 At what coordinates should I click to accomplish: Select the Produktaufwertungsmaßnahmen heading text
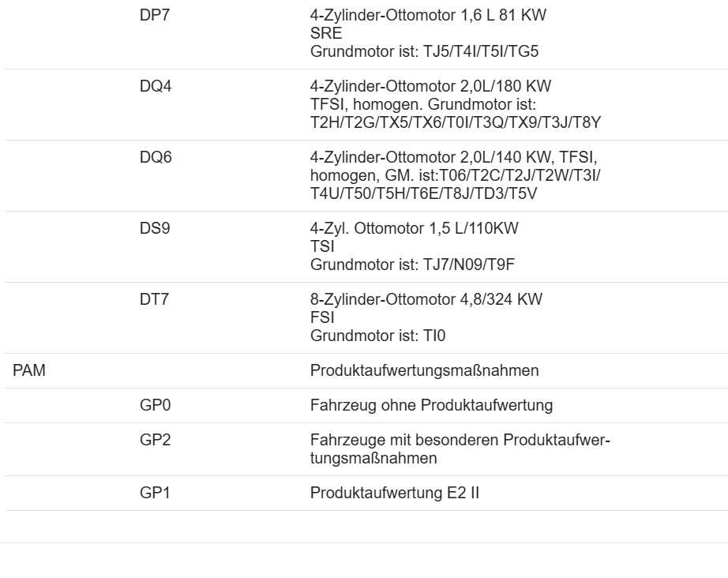coord(425,370)
